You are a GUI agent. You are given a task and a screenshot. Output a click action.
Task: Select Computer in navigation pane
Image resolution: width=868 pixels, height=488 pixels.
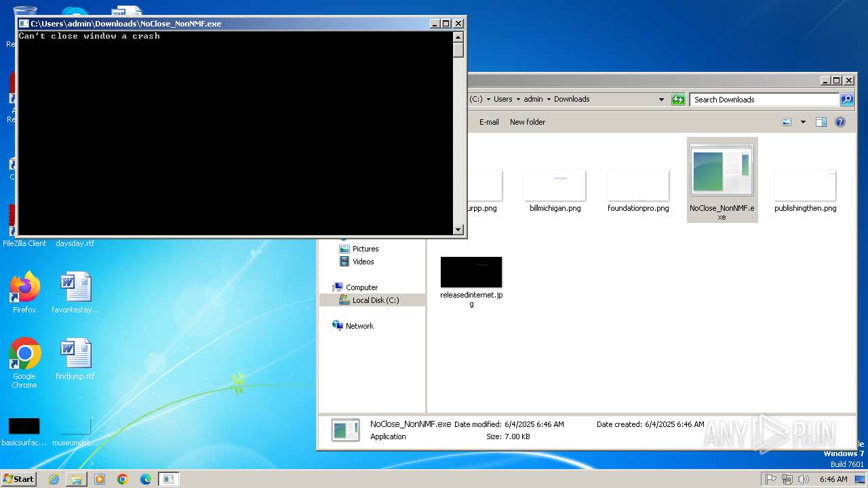coord(355,287)
